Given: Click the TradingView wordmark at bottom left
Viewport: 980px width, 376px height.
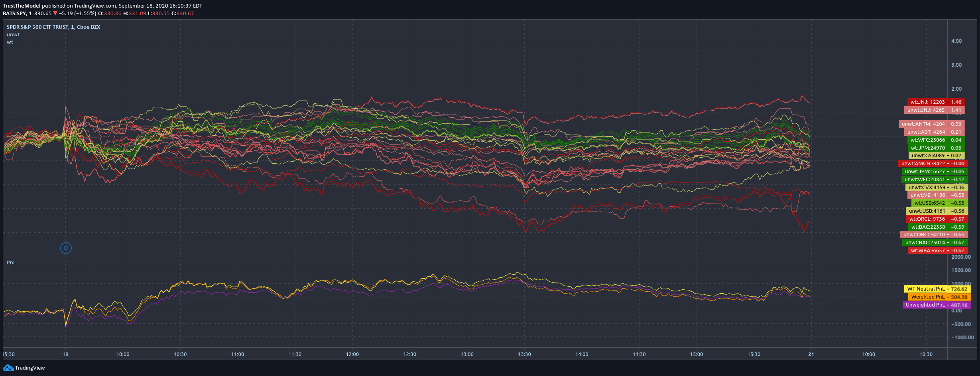Looking at the screenshot, I should click(30, 368).
